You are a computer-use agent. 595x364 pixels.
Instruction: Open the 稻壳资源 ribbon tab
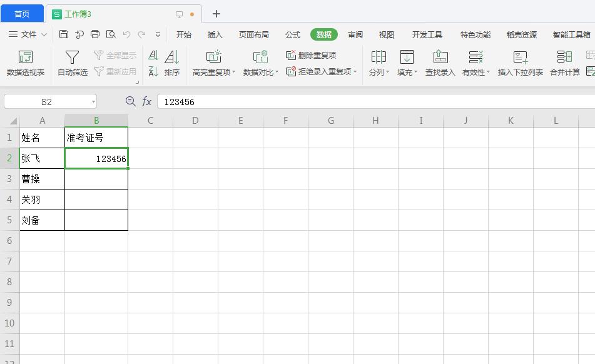click(x=522, y=34)
